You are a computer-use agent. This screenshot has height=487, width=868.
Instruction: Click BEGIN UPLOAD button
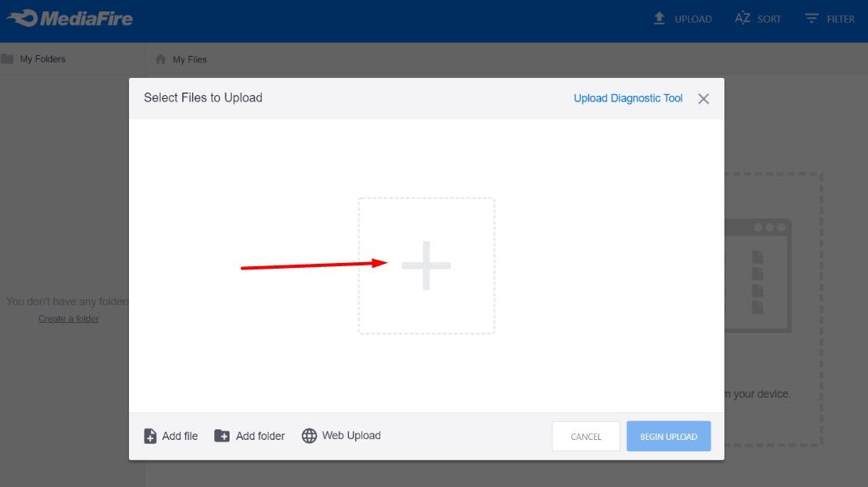(668, 437)
